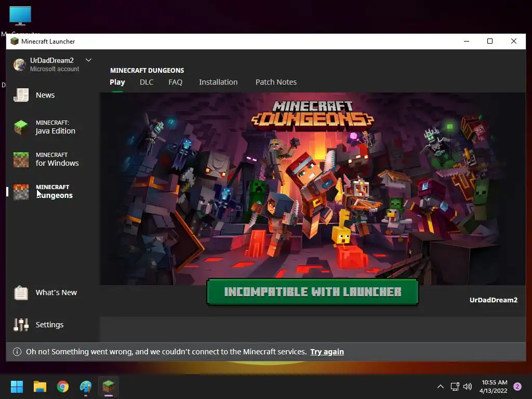The width and height of the screenshot is (532, 399).
Task: Open the News section icon
Action: point(21,95)
